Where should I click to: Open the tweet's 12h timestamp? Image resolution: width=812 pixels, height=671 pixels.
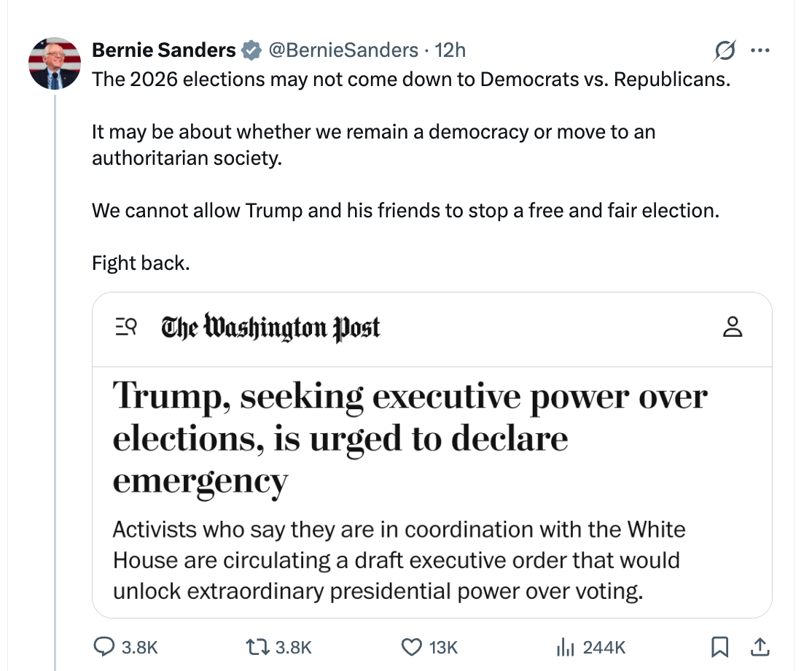click(x=450, y=50)
